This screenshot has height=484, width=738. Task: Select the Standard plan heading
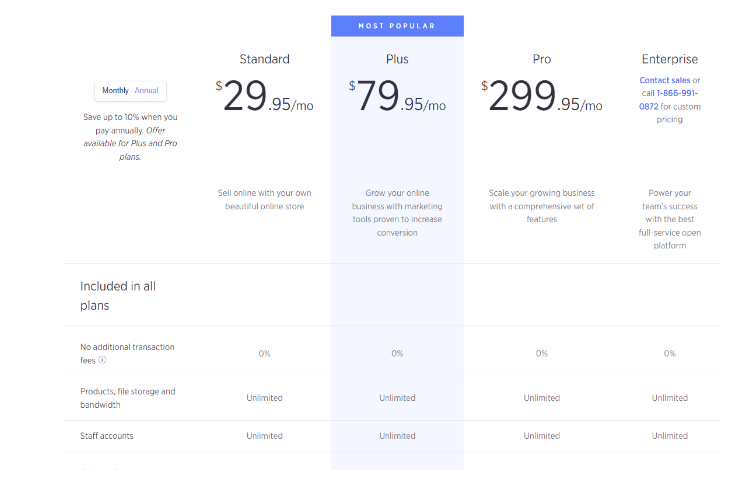pos(265,59)
